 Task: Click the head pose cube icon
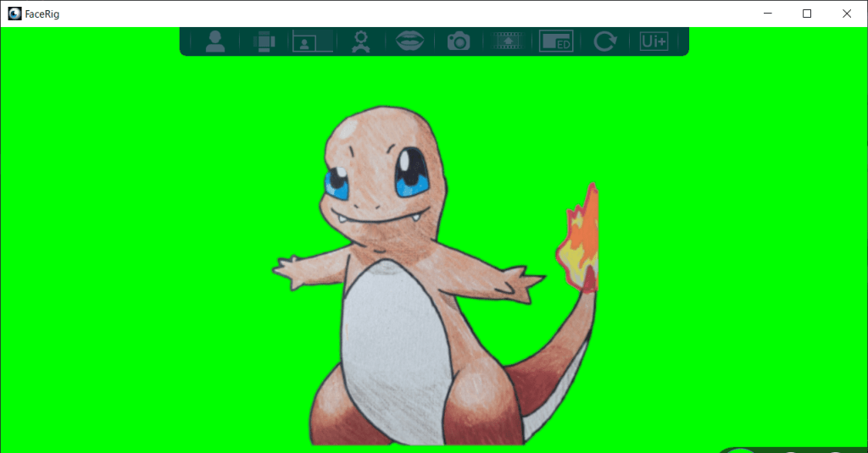click(x=264, y=41)
